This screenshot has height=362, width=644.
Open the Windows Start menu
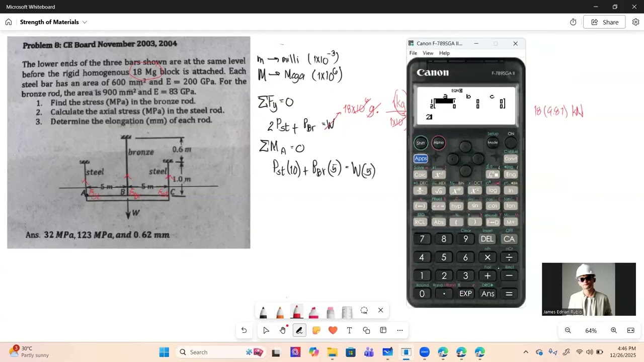pos(164,352)
